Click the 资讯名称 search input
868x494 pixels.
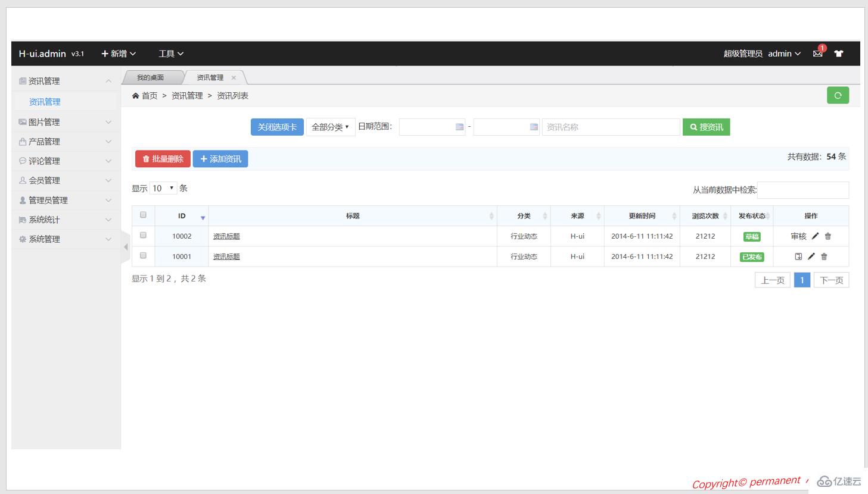coord(611,127)
